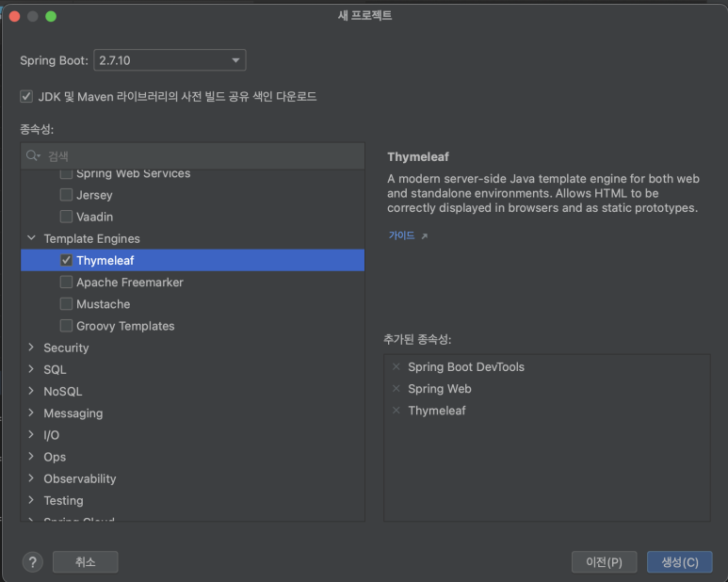
Task: Click the dependency search field
Action: click(193, 156)
